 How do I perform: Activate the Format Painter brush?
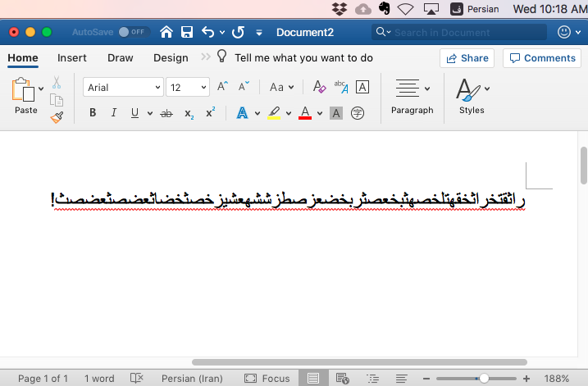[x=57, y=118]
